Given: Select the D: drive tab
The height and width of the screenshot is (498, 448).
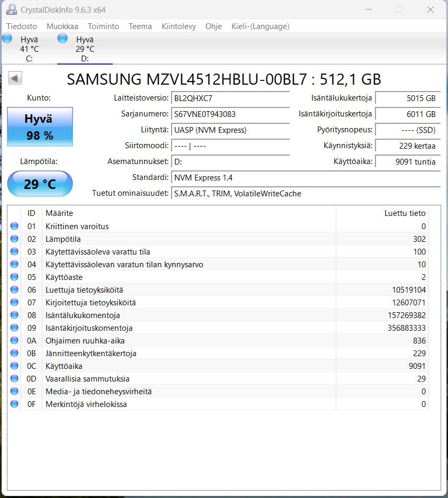Looking at the screenshot, I should pos(85,49).
